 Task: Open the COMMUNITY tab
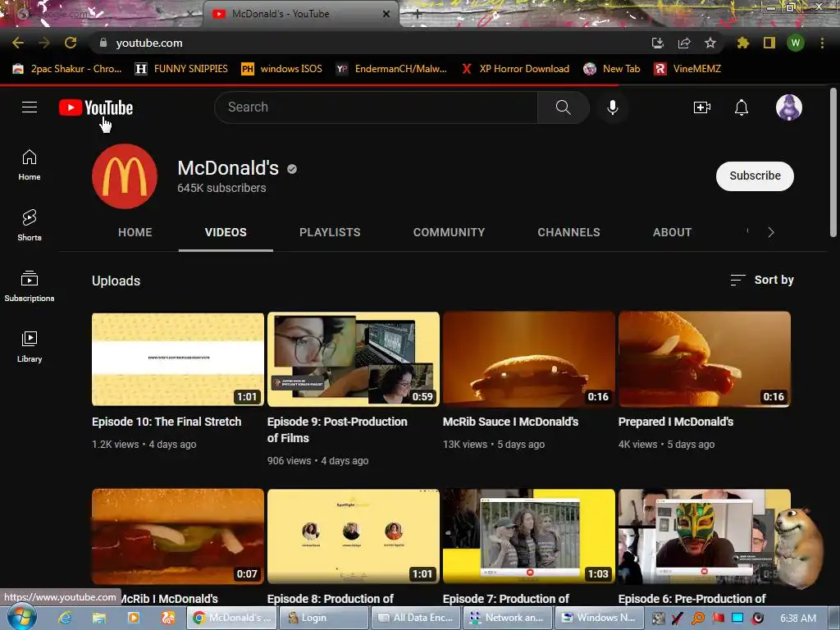449,232
